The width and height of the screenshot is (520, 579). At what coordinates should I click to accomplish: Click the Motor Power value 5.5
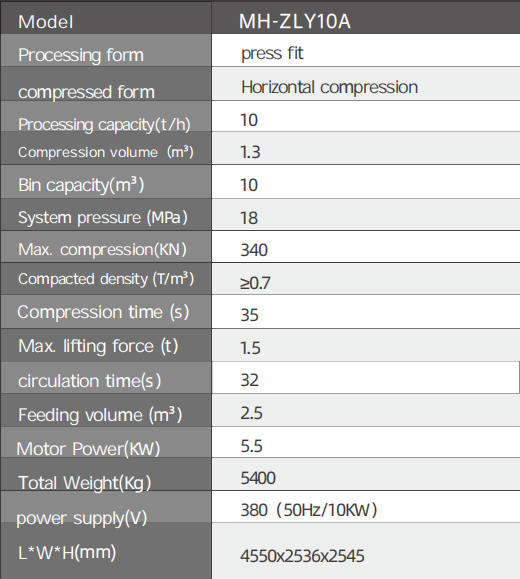[252, 446]
